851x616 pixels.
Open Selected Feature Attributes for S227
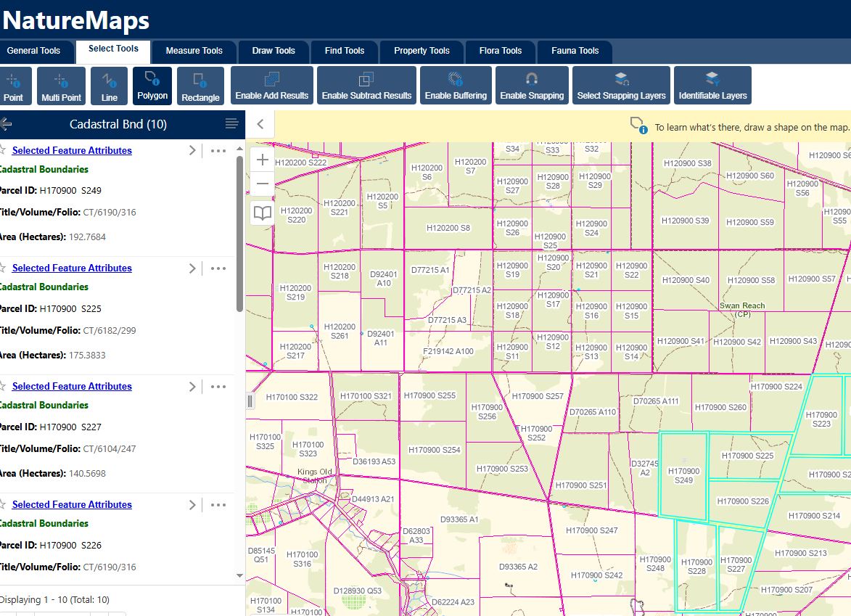click(x=72, y=387)
